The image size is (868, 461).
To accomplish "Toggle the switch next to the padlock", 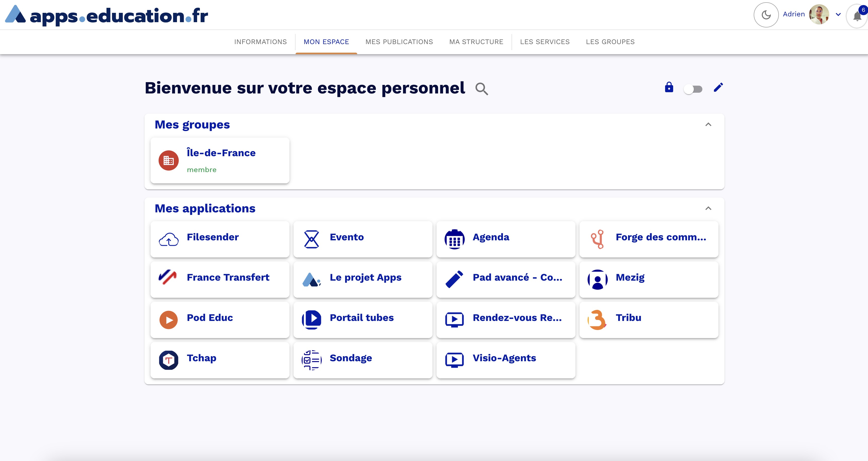I will pyautogui.click(x=693, y=89).
